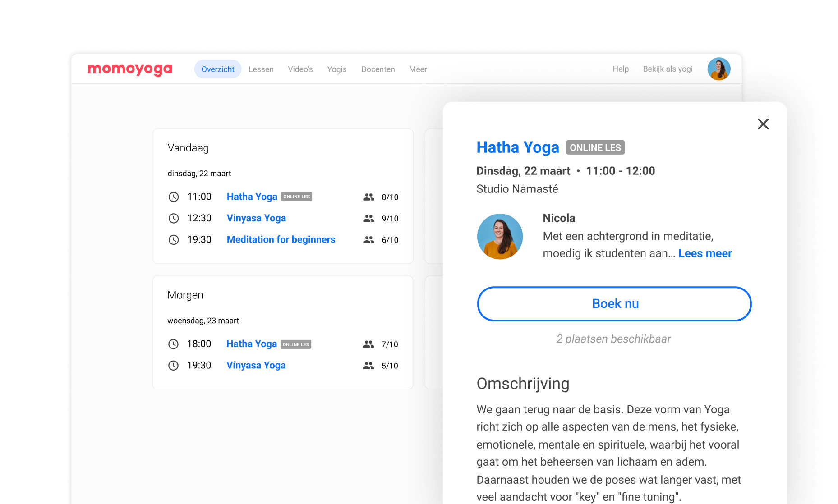Go to the Yogis tab
This screenshot has height=504, width=838.
pos(337,69)
